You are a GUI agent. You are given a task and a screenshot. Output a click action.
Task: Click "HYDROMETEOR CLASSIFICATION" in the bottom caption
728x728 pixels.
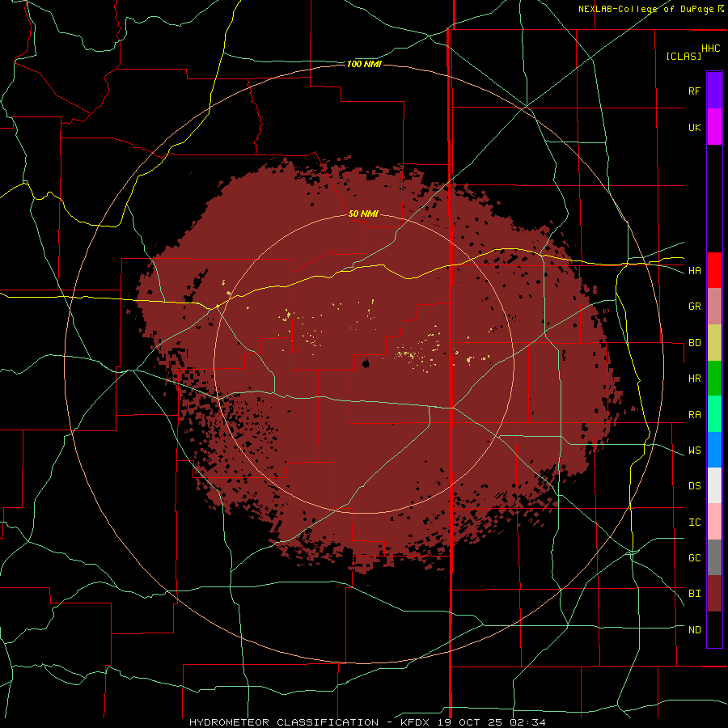point(284,722)
